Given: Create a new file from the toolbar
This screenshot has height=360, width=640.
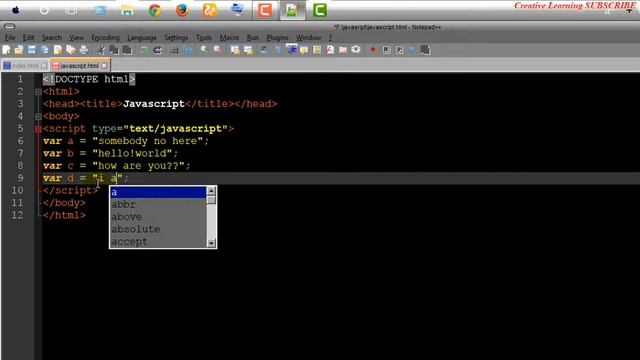Looking at the screenshot, I should pyautogui.click(x=6, y=50).
